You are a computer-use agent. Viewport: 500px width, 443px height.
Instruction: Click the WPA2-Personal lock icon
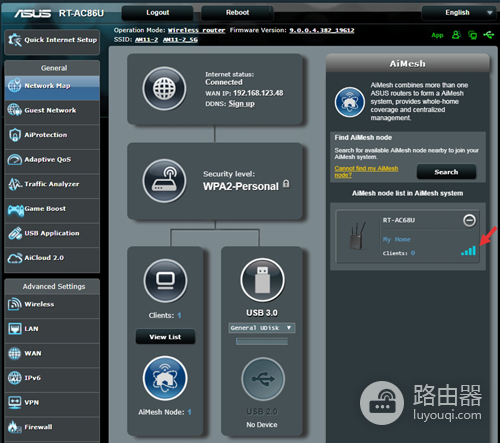[x=286, y=184]
